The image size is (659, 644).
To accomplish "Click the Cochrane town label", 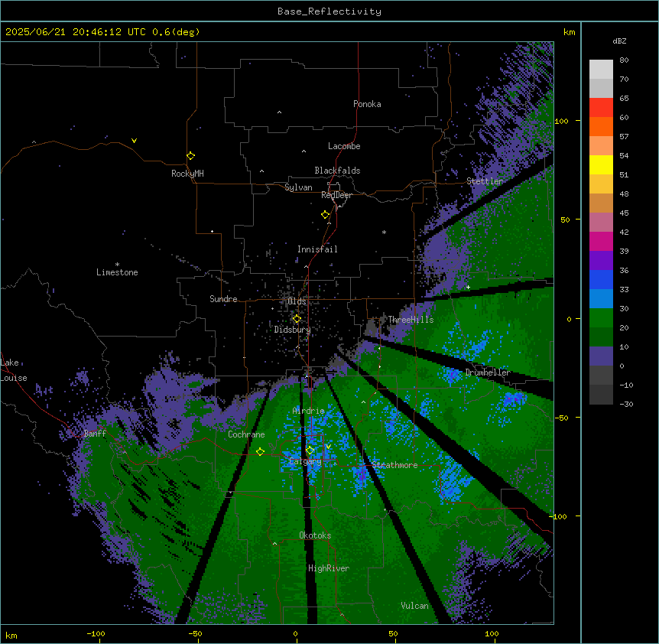I will tap(246, 434).
